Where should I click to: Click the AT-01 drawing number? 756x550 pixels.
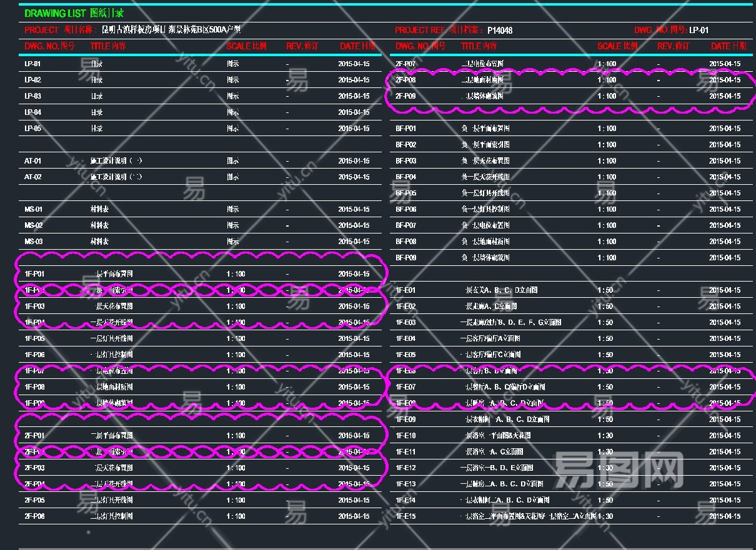(x=33, y=161)
